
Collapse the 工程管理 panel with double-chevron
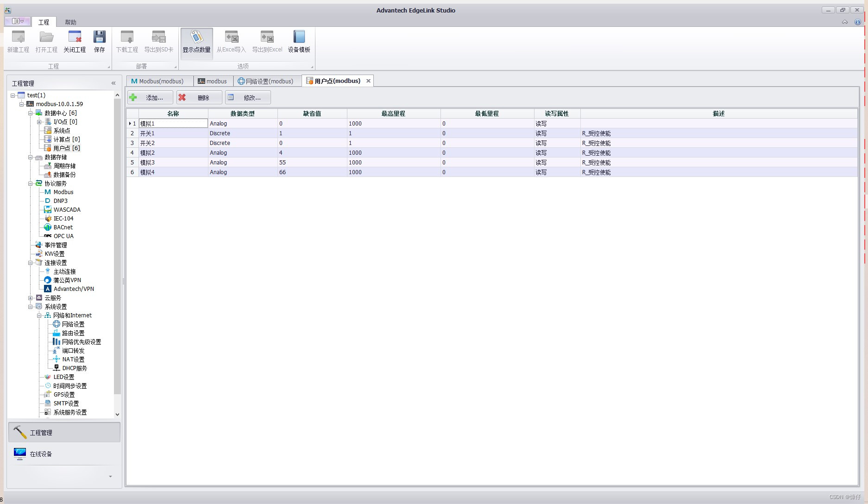113,83
